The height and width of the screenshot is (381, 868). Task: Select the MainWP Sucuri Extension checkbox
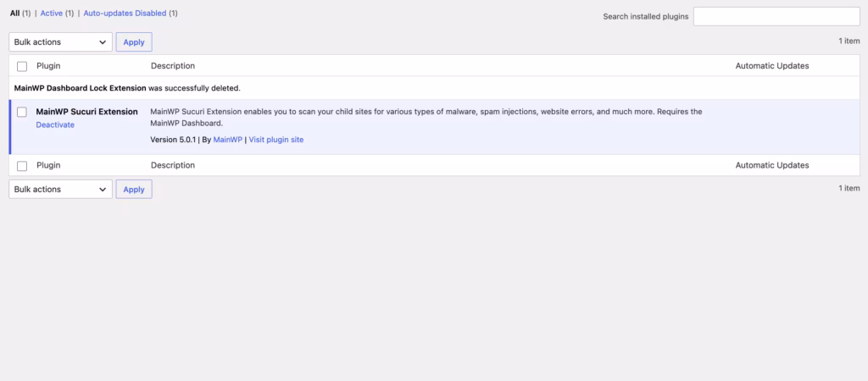click(22, 113)
